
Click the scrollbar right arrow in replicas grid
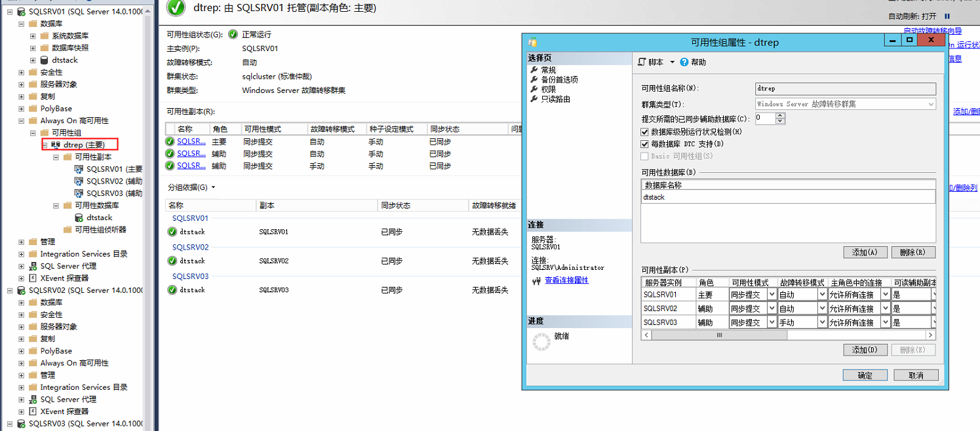tap(930, 335)
